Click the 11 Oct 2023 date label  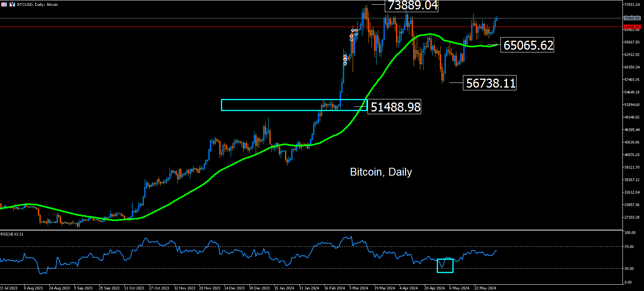coord(134,288)
